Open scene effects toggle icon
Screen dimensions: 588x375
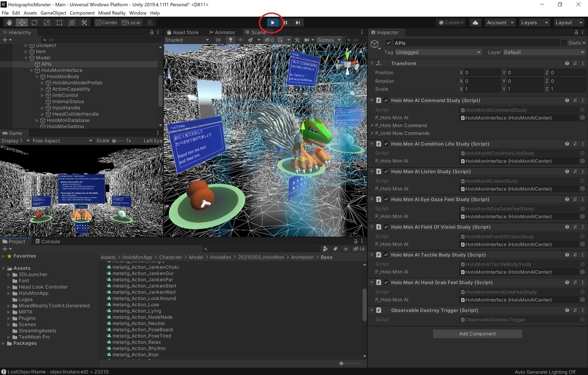[x=251, y=40]
